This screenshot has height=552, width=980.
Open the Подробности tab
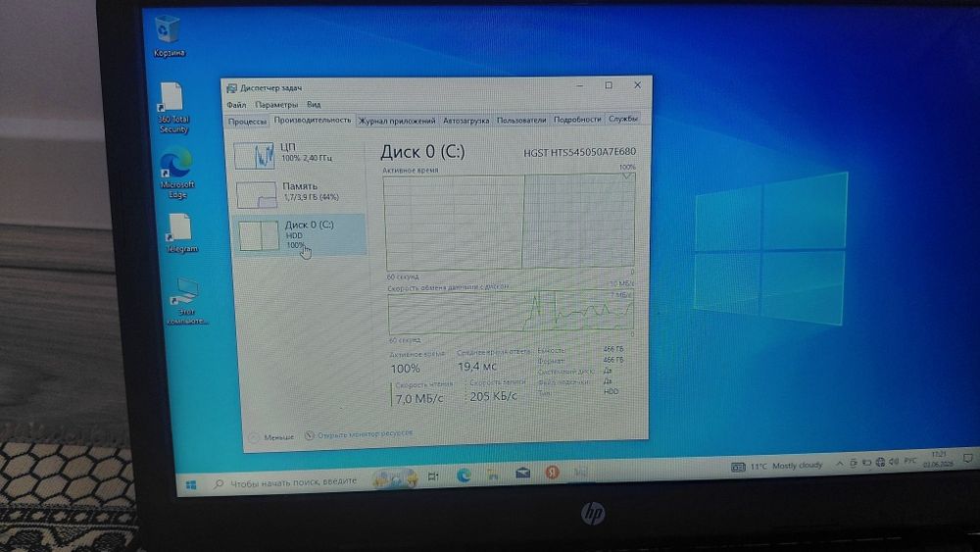click(577, 120)
